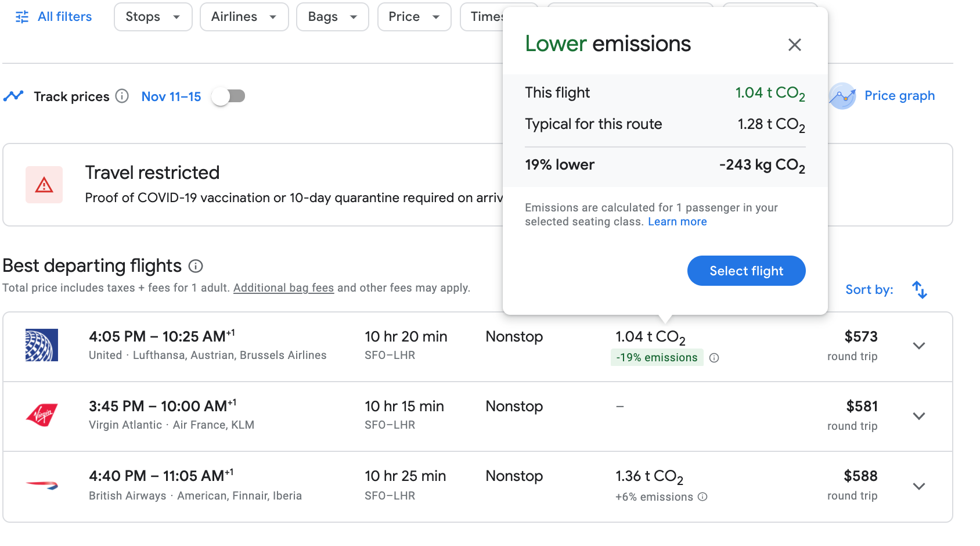Open the Airlines filter dropdown

[244, 17]
